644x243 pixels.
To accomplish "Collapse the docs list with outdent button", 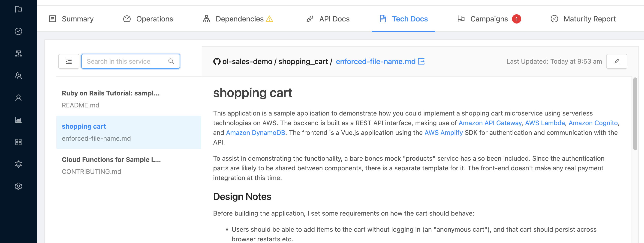I will click(69, 61).
